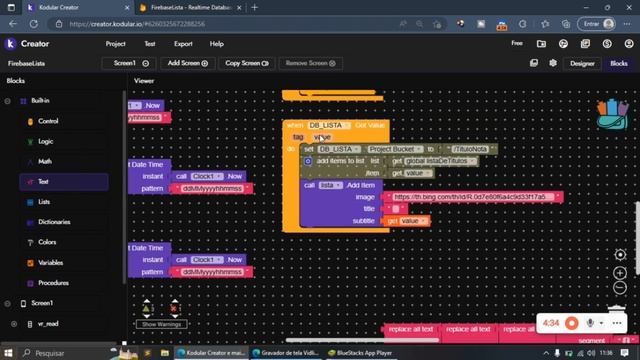
Task: Stop the screen recording with the orange button
Action: 571,323
